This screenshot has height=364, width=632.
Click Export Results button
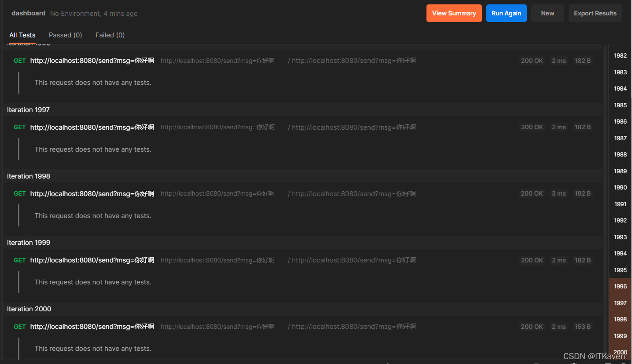(595, 13)
